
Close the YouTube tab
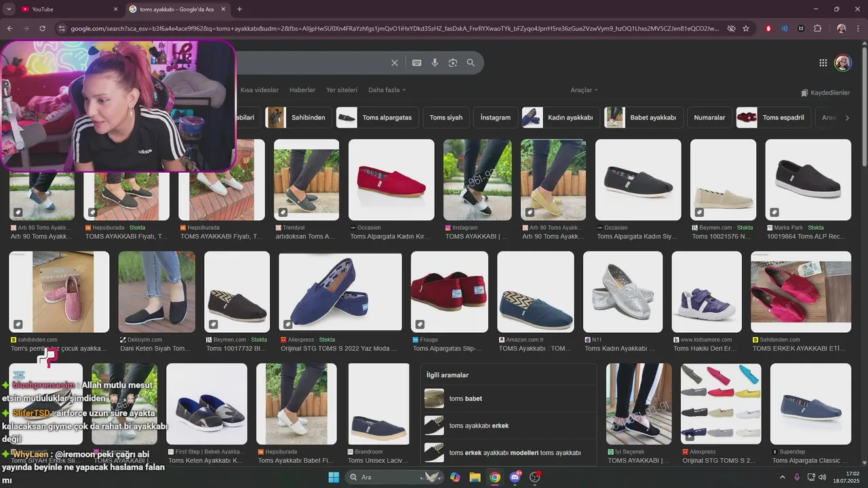pyautogui.click(x=115, y=9)
